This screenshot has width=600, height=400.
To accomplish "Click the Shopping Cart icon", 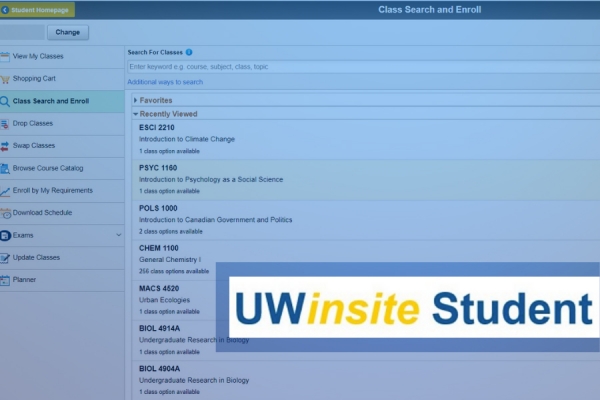I will click(x=6, y=79).
